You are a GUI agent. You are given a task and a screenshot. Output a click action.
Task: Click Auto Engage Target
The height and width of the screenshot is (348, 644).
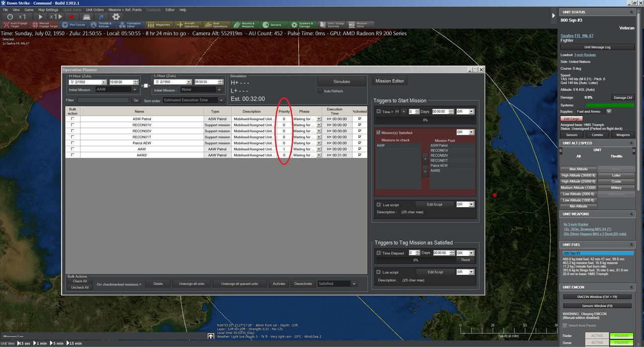(16, 24)
